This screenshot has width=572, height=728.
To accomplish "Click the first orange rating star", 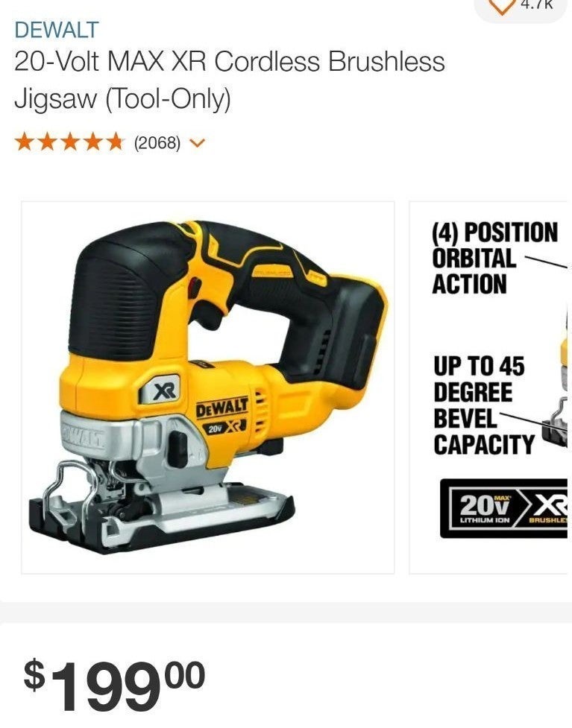I will [x=24, y=142].
